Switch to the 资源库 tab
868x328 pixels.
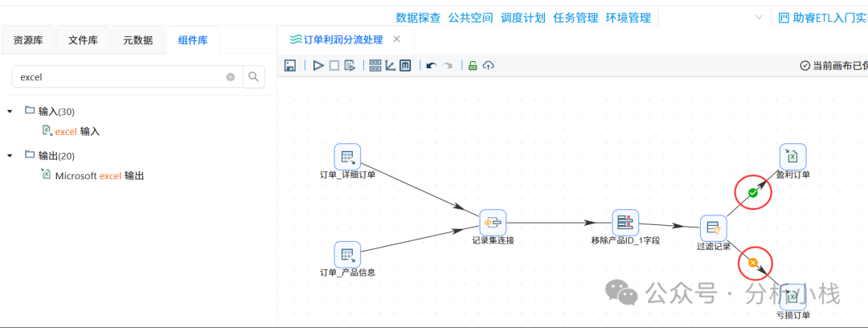(x=27, y=40)
